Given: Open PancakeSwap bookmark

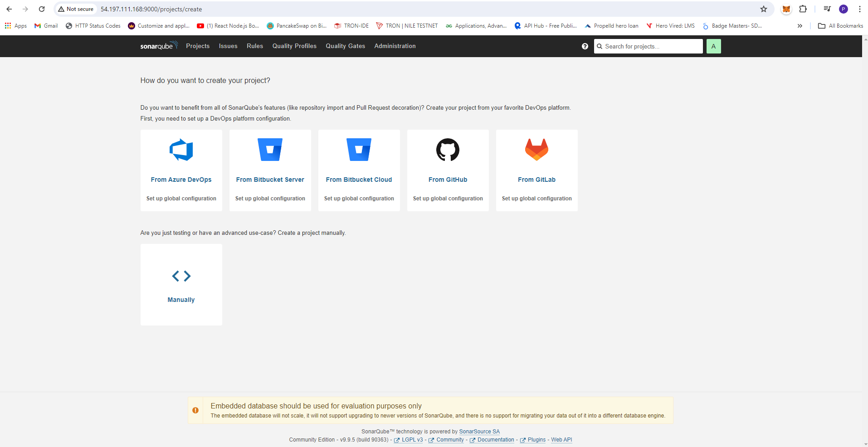Looking at the screenshot, I should [297, 26].
